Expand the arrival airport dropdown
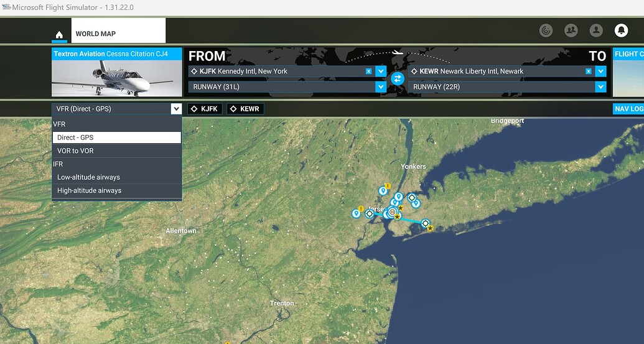Screen dimensions: 644x344 601,72
